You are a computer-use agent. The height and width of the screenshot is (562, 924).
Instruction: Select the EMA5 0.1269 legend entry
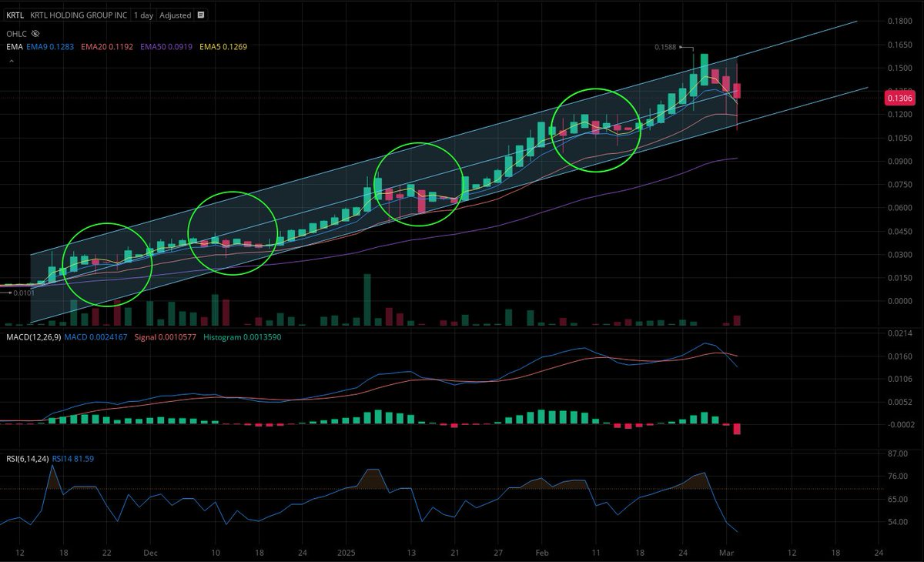point(223,47)
